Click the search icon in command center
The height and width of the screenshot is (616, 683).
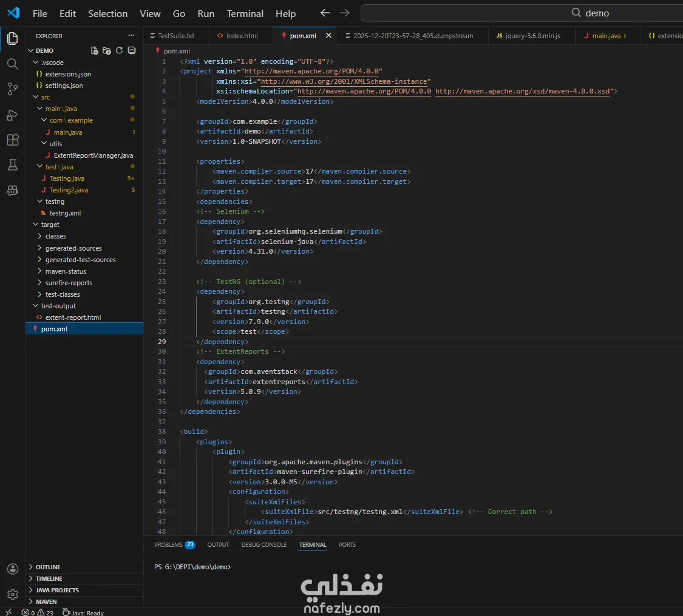point(576,13)
